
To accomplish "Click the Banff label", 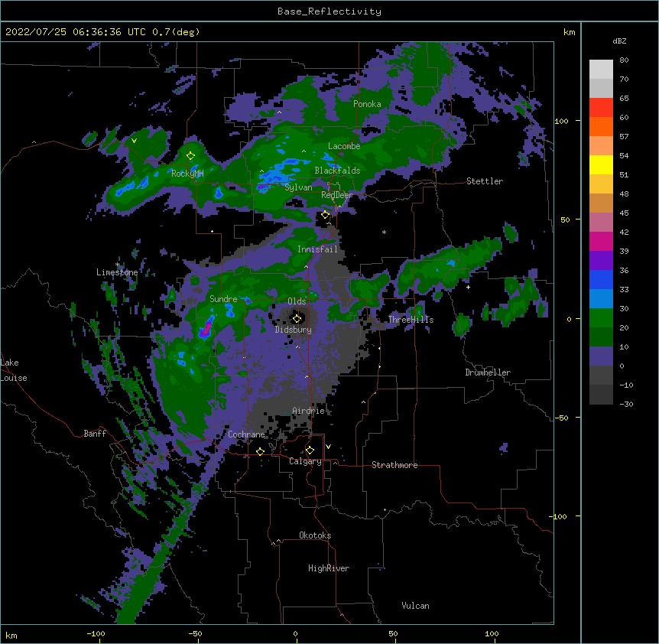I will [95, 434].
